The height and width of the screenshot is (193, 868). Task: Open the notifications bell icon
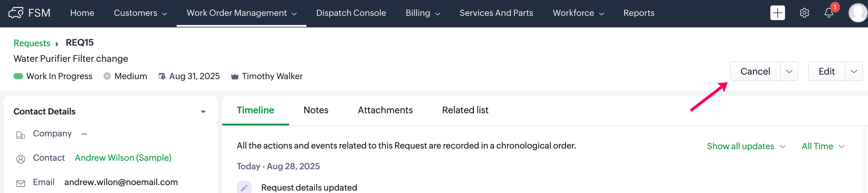(x=829, y=13)
